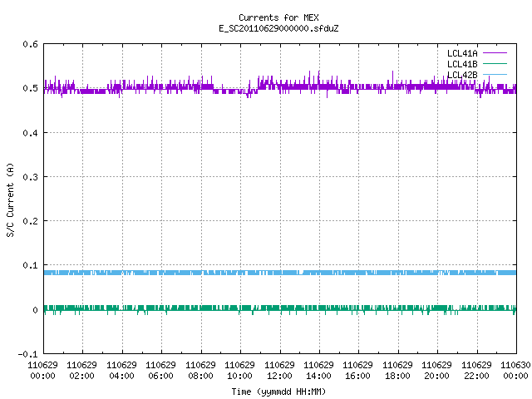
Task: Click the x-axis label '110629 12:00'
Action: point(279,371)
